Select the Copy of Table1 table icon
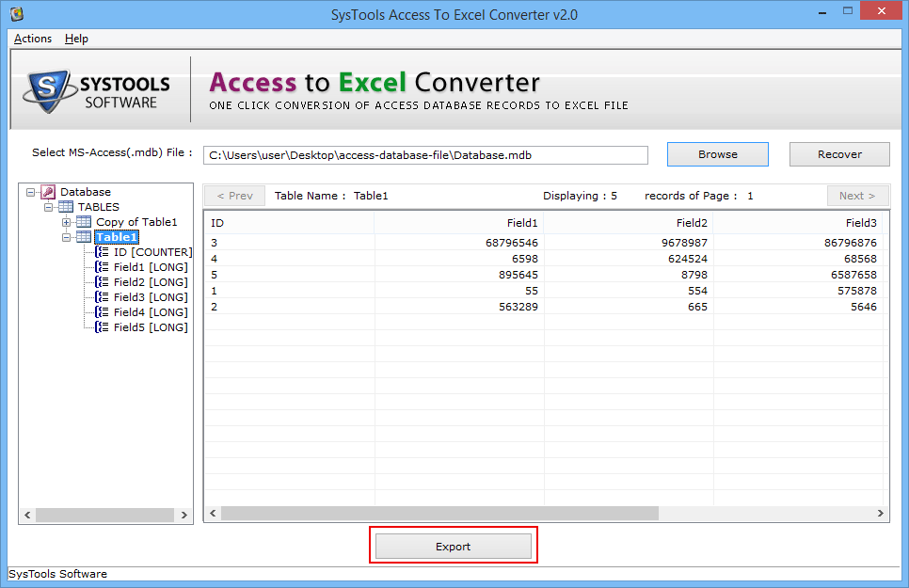The image size is (909, 588). [x=85, y=222]
